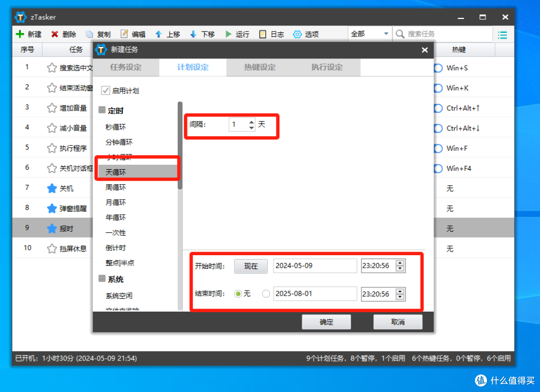Viewport: 540px width, 392px height.
Task: Click the 取消 button
Action: click(398, 322)
